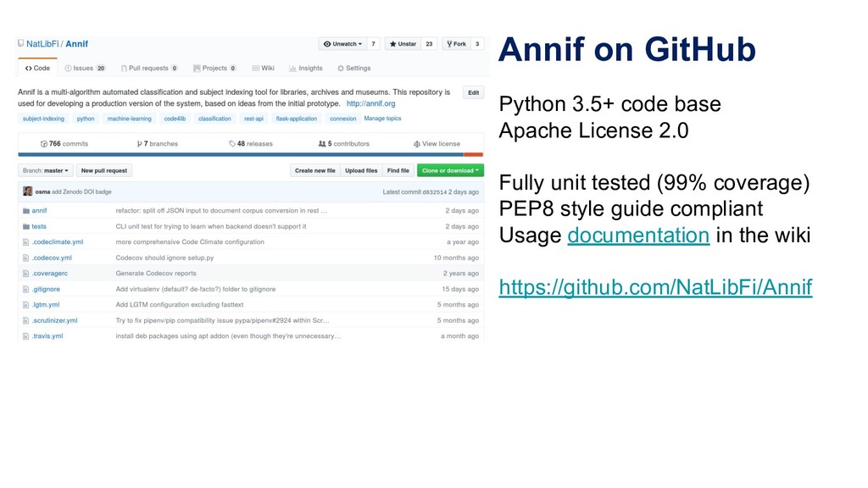Screen dimensions: 868x488
Task: Switch to the Projects tab
Action: [214, 68]
